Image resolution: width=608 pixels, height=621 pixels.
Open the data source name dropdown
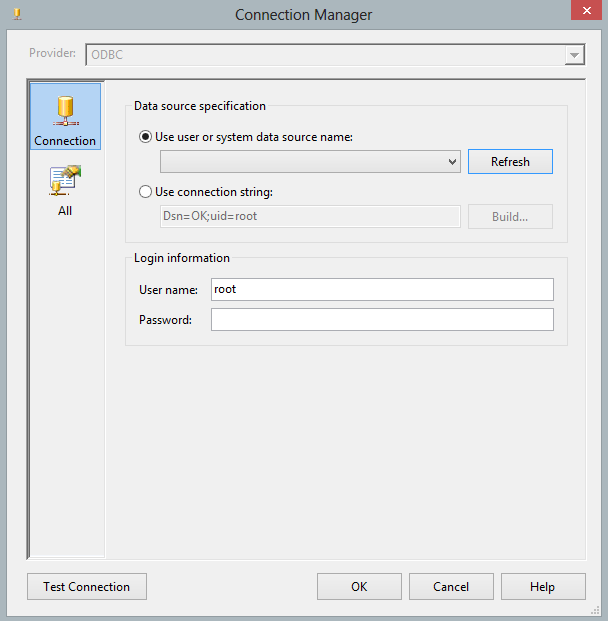[310, 162]
